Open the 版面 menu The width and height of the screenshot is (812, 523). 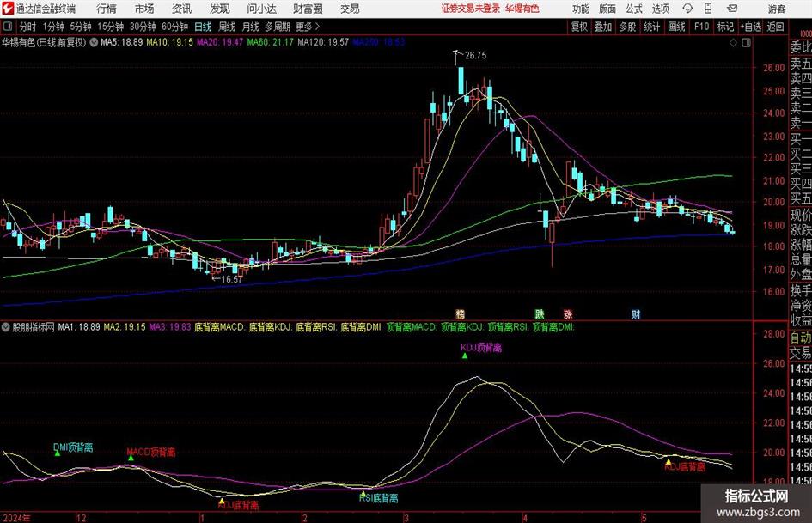click(x=607, y=9)
